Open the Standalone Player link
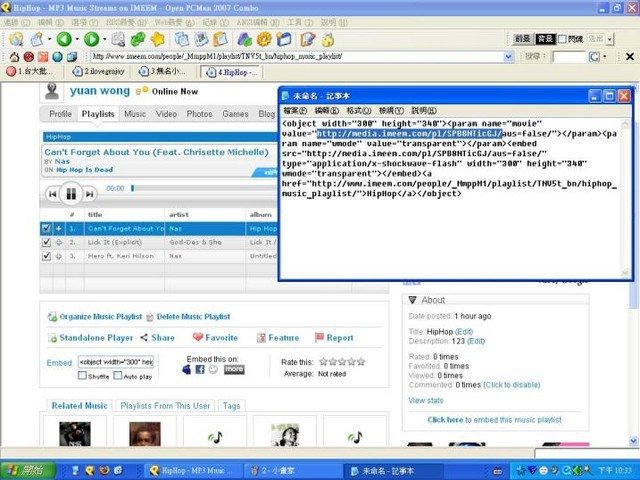Image resolution: width=640 pixels, height=480 pixels. 91,338
